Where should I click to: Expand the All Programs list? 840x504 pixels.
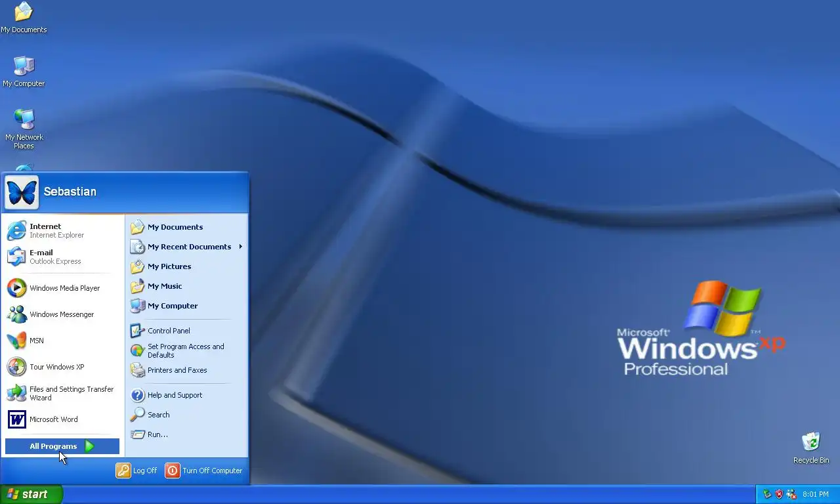click(62, 446)
